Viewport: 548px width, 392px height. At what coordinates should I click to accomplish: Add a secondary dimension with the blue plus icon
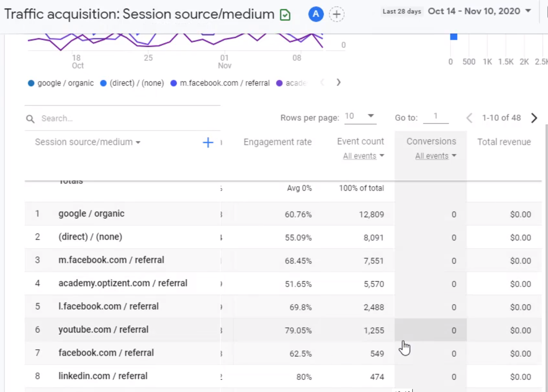208,142
